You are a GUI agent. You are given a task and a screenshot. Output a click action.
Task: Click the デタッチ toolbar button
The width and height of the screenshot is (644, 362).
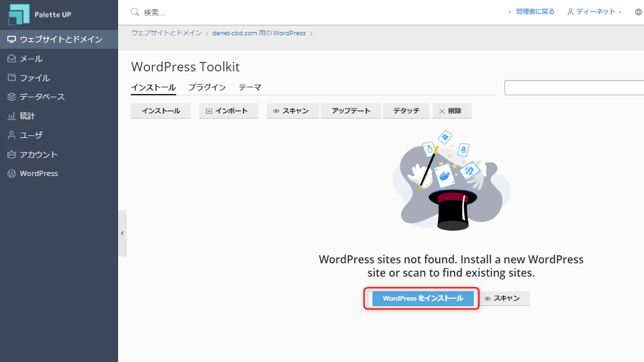tap(406, 111)
